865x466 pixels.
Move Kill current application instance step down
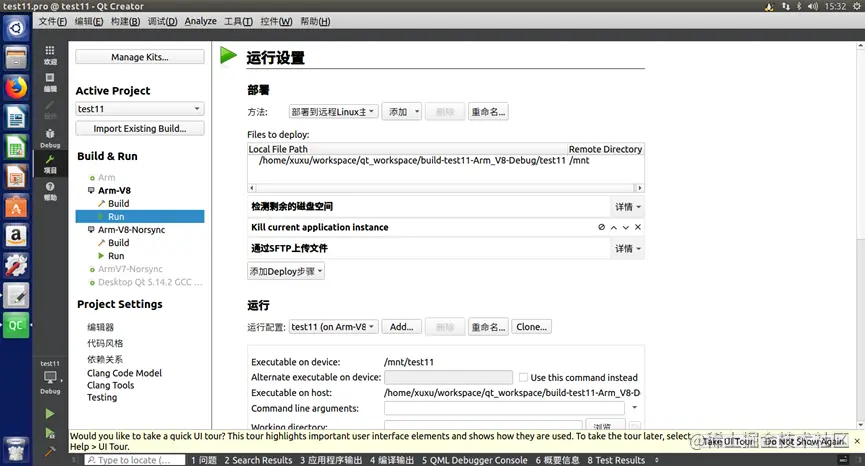626,227
